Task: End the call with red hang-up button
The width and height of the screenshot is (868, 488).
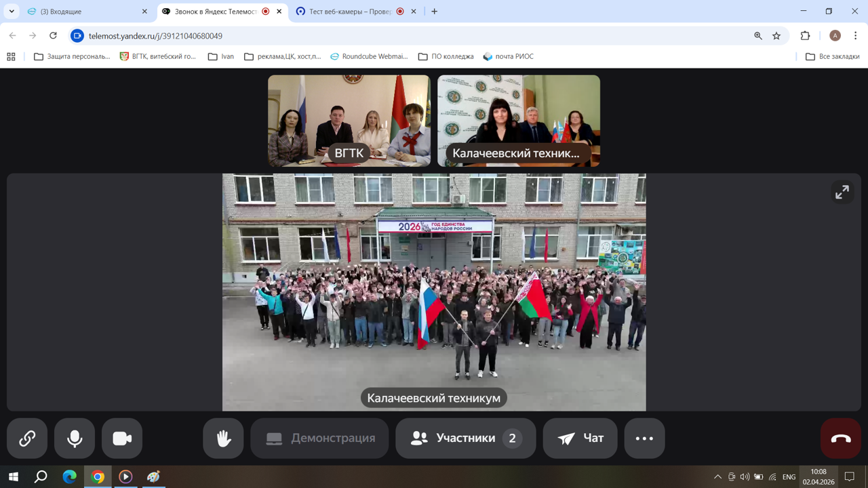Action: (x=840, y=439)
